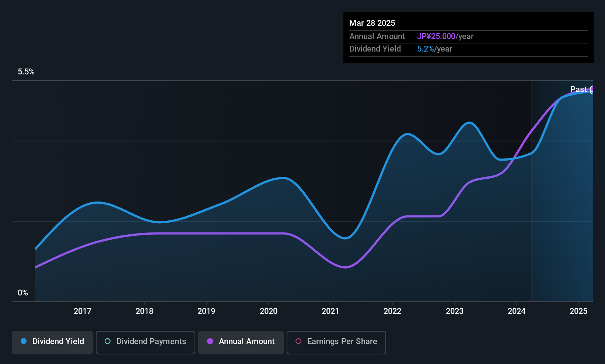605x364 pixels.
Task: Select the 2017 x-axis year label
Action: (x=83, y=311)
